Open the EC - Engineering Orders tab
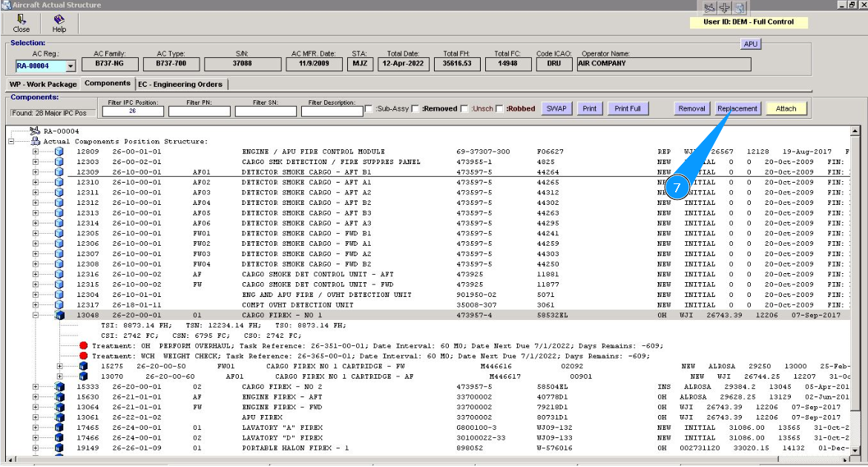 [x=180, y=84]
